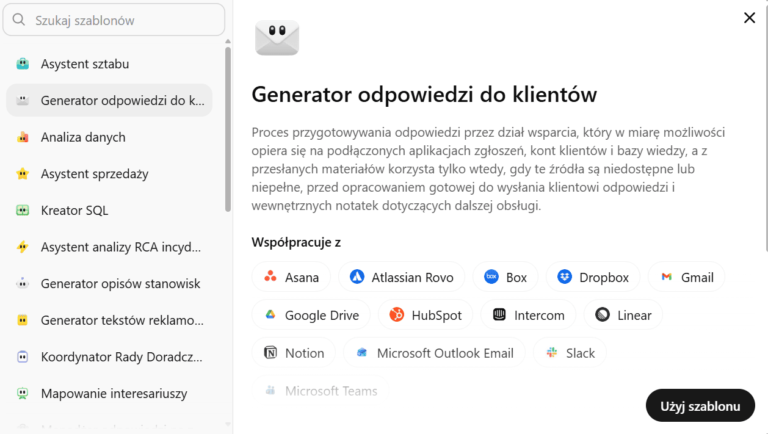Open the Asystent analizy RCA incyd... template

109,247
